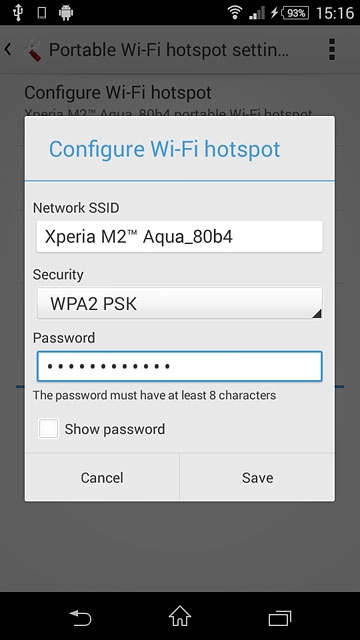Tap the Android back navigation button
Image resolution: width=360 pixels, height=640 pixels.
(80, 617)
